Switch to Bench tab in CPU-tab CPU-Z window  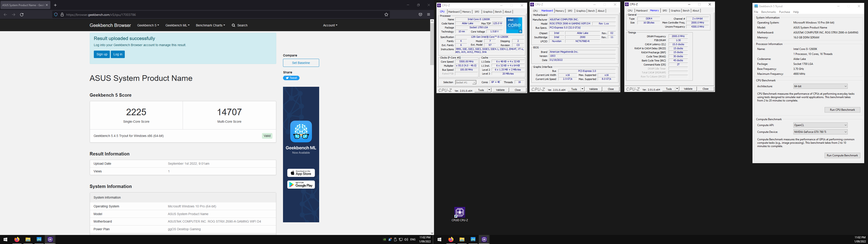[498, 12]
